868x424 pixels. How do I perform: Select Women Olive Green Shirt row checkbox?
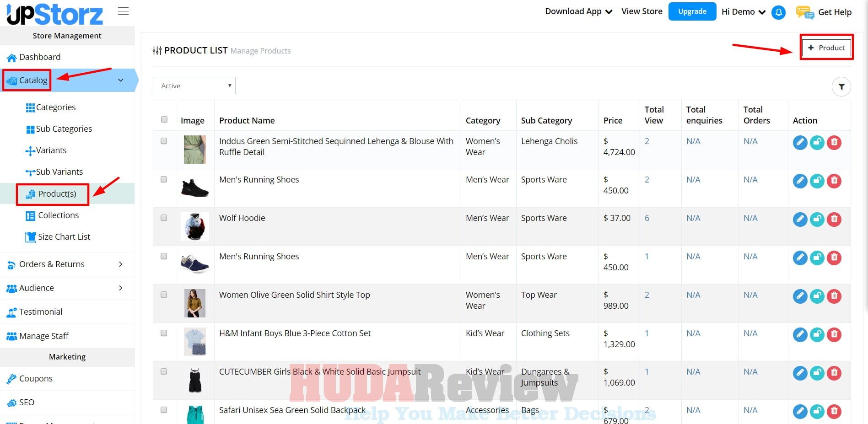pos(164,295)
